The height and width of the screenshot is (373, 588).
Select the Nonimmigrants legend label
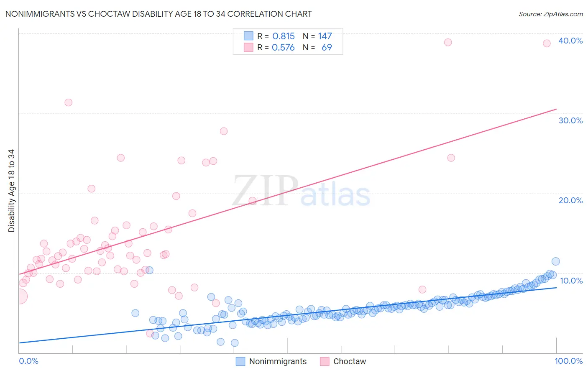(278, 361)
